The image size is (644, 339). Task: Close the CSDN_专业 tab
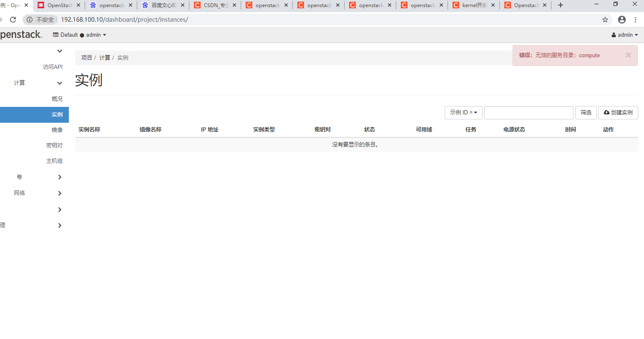point(234,5)
